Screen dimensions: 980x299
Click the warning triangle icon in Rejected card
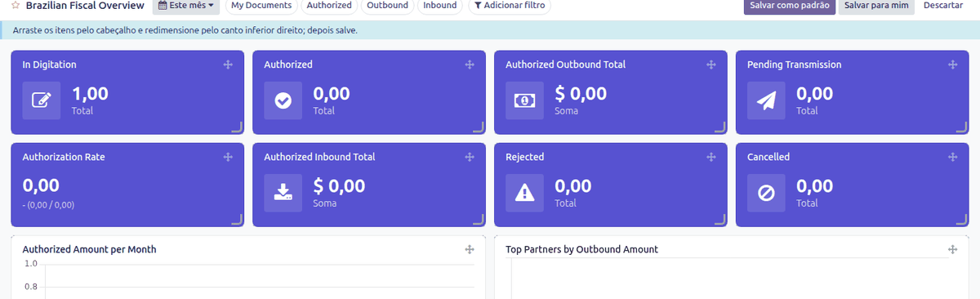pyautogui.click(x=524, y=192)
